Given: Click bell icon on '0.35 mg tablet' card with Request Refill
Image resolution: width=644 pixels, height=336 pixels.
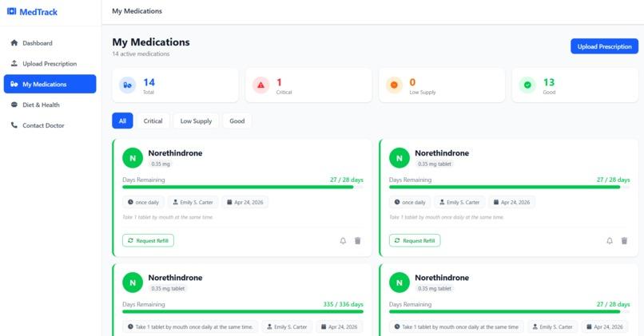Looking at the screenshot, I should point(610,241).
